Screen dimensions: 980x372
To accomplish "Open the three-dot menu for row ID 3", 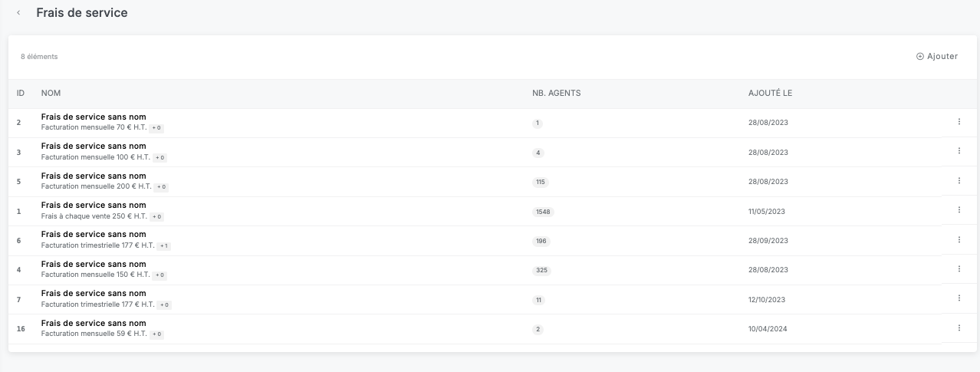I will (959, 151).
